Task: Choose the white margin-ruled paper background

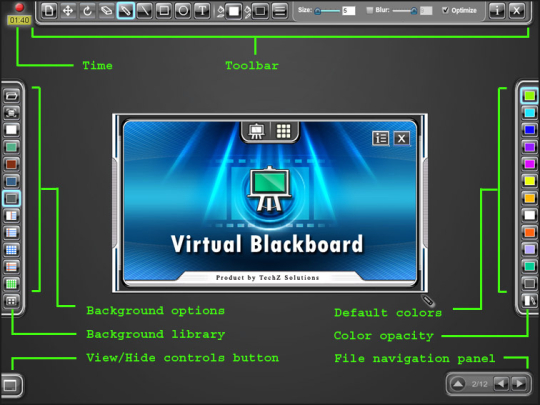Action: 11,216
